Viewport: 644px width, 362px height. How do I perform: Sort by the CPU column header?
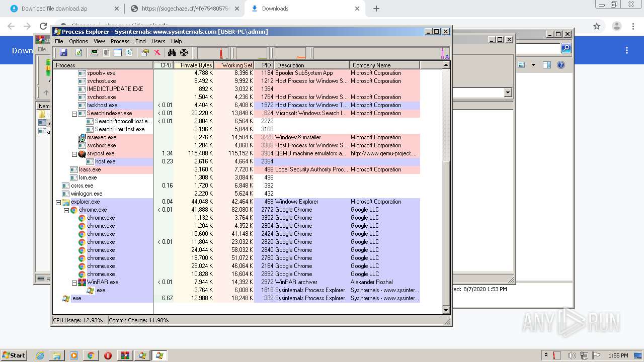point(164,65)
